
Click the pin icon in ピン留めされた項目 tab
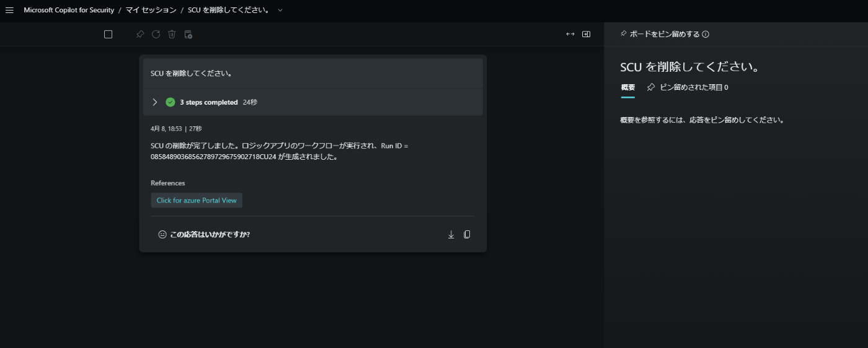click(650, 87)
